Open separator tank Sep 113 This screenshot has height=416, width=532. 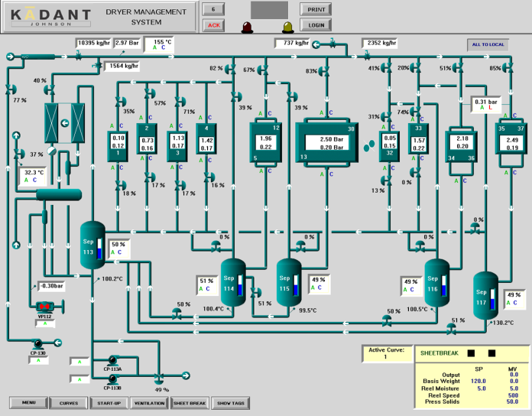tap(92, 245)
